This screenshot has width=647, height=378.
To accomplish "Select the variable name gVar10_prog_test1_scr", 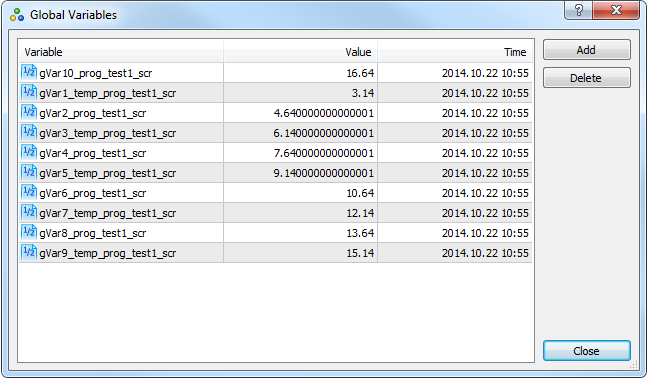I will pyautogui.click(x=96, y=73).
